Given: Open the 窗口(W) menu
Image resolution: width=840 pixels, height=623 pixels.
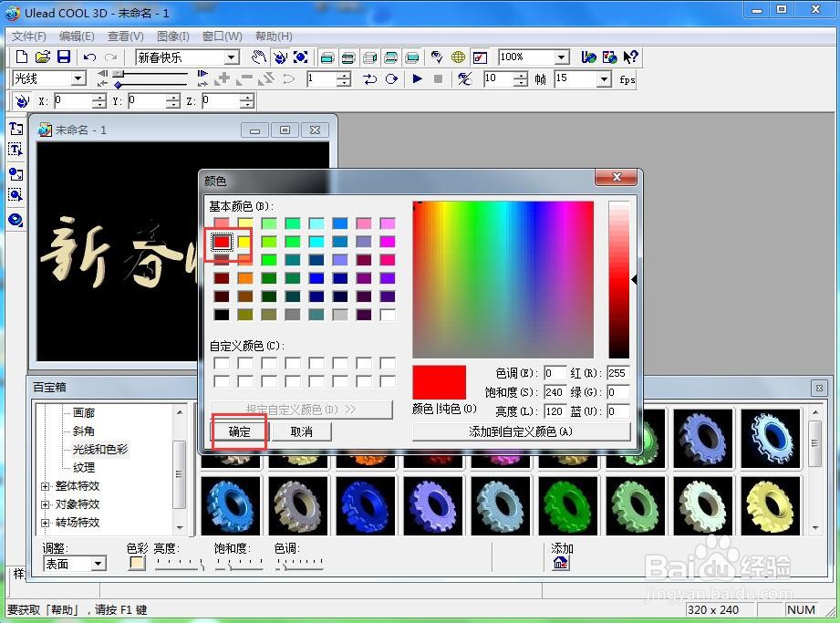Looking at the screenshot, I should click(x=223, y=36).
